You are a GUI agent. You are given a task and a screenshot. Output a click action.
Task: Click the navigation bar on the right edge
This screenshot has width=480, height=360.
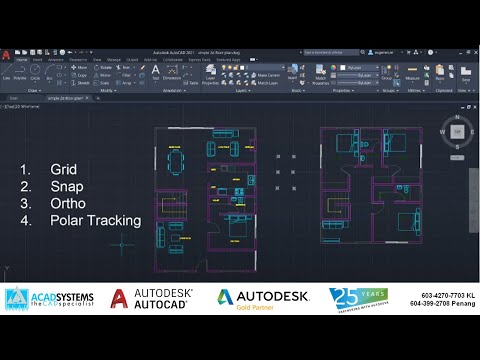474,200
